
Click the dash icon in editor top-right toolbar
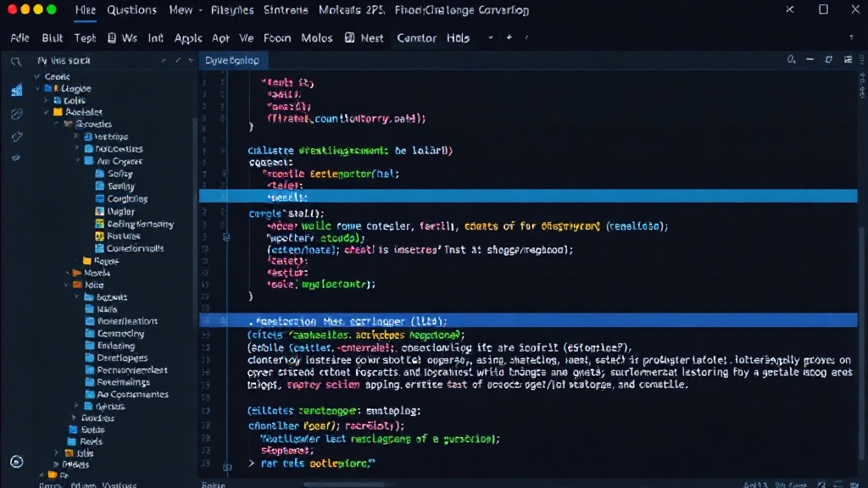tap(810, 59)
